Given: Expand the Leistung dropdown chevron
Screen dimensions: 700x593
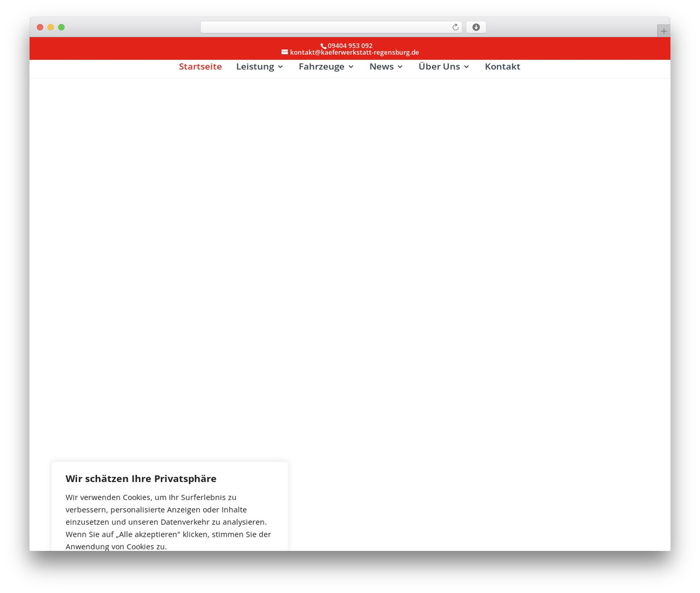Looking at the screenshot, I should (x=280, y=67).
